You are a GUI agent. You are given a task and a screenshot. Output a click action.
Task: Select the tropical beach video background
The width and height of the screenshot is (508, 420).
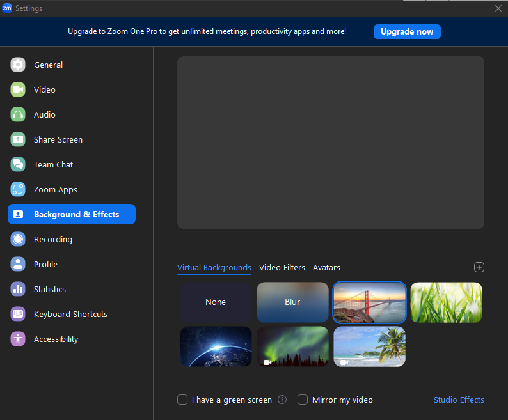(x=369, y=346)
